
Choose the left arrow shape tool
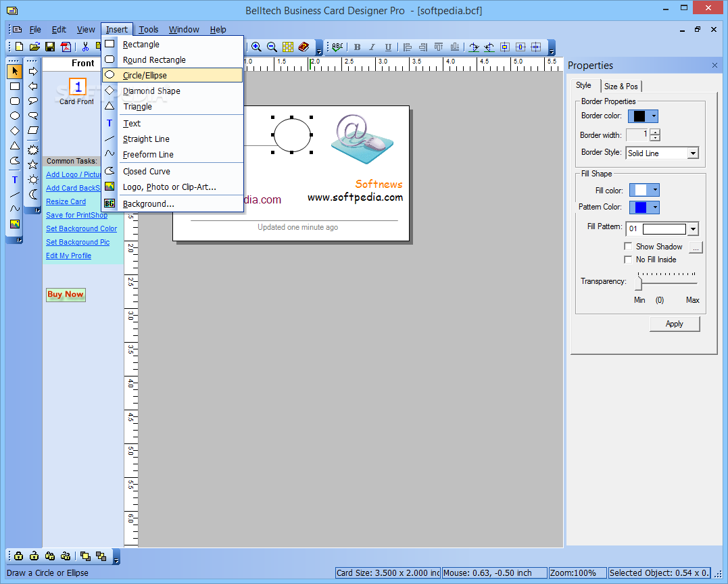[x=33, y=87]
